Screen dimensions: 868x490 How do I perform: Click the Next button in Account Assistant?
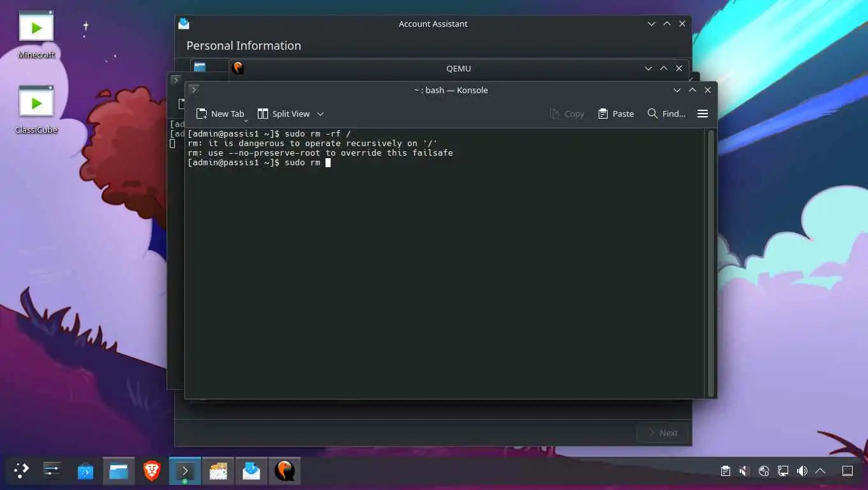(662, 433)
